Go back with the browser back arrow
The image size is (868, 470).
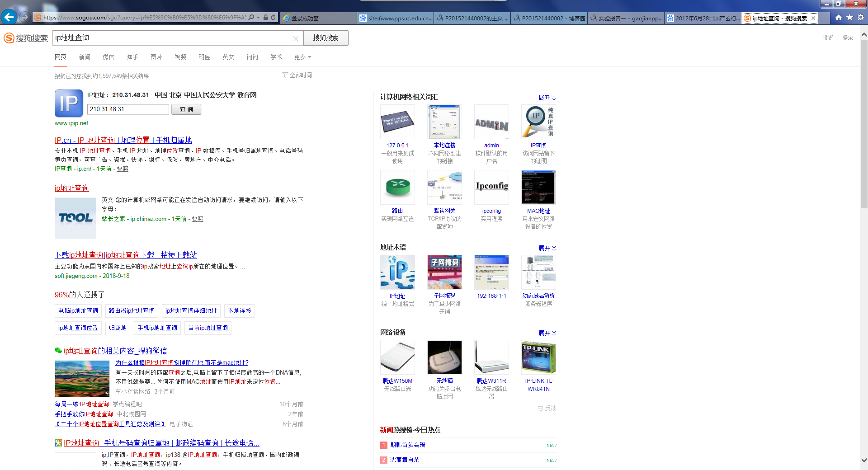[x=9, y=17]
